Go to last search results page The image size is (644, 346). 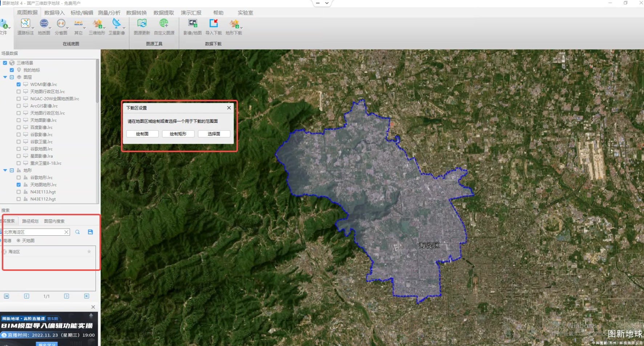[x=86, y=296]
